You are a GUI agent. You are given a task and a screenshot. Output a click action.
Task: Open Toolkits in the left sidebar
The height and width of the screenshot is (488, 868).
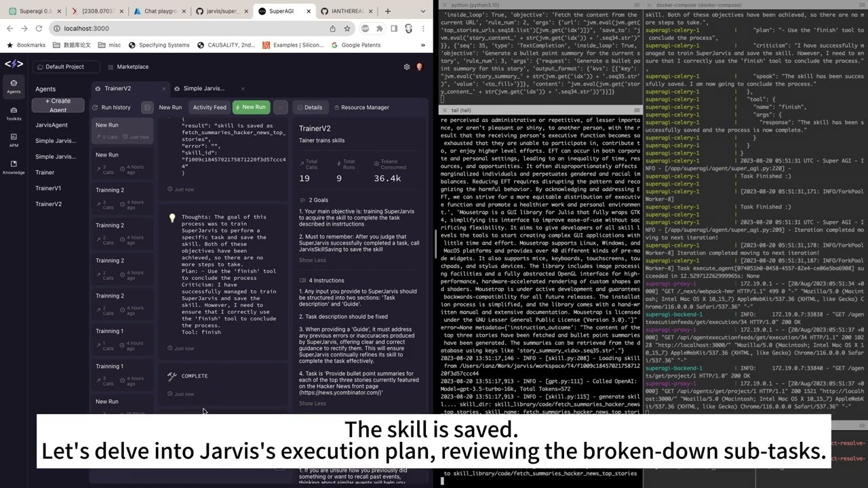[x=14, y=113]
